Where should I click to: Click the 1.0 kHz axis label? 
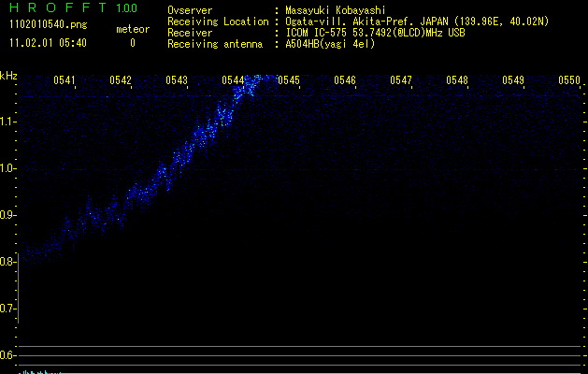[7, 168]
